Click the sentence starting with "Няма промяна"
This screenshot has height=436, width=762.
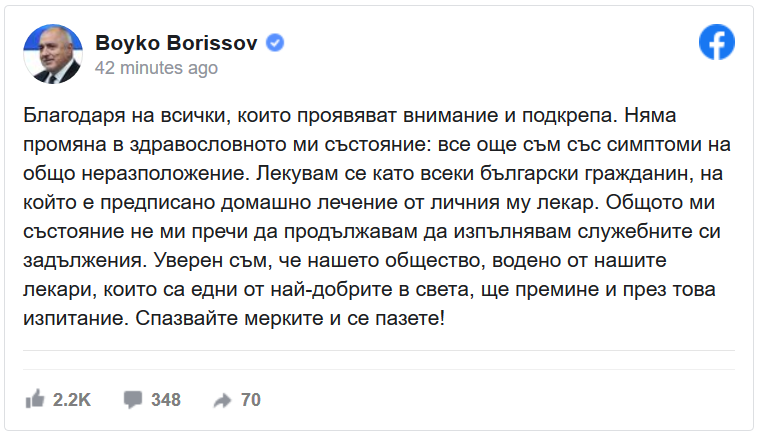[x=377, y=144]
